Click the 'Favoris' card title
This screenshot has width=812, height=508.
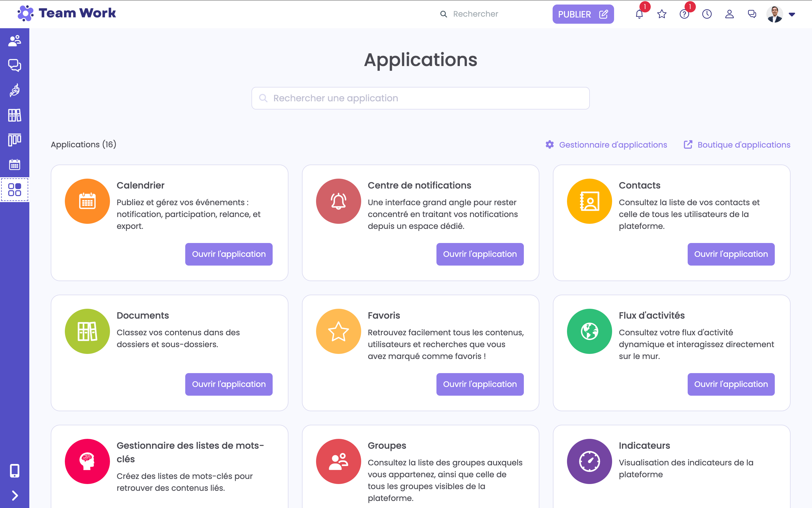point(384,316)
